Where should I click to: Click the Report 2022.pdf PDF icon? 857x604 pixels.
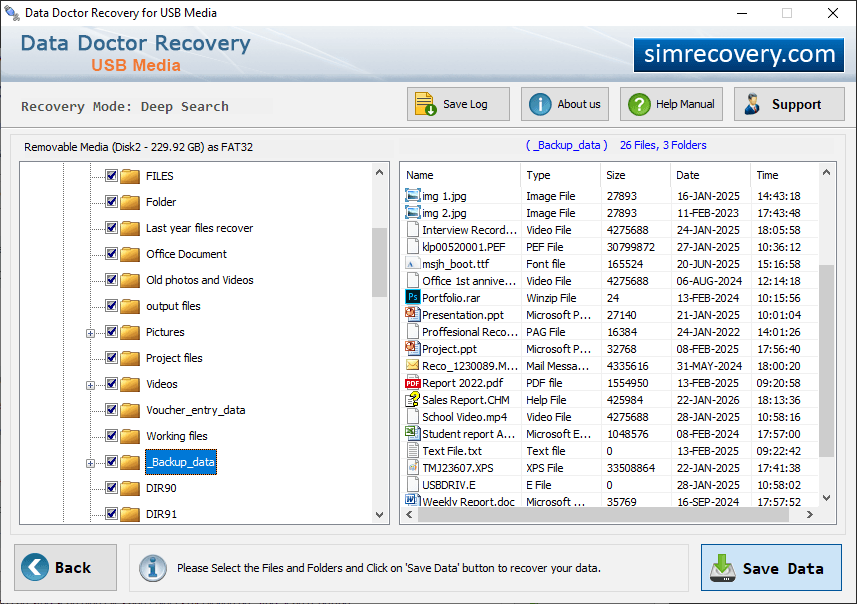tap(413, 383)
